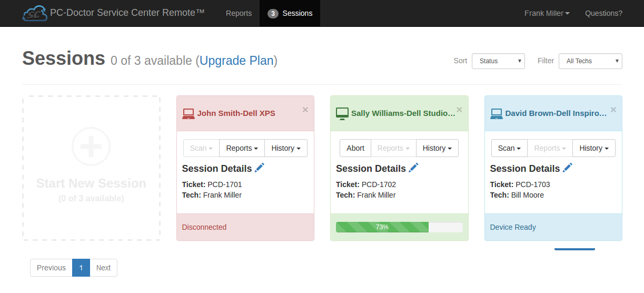Click the Sessions page heading

(64, 58)
